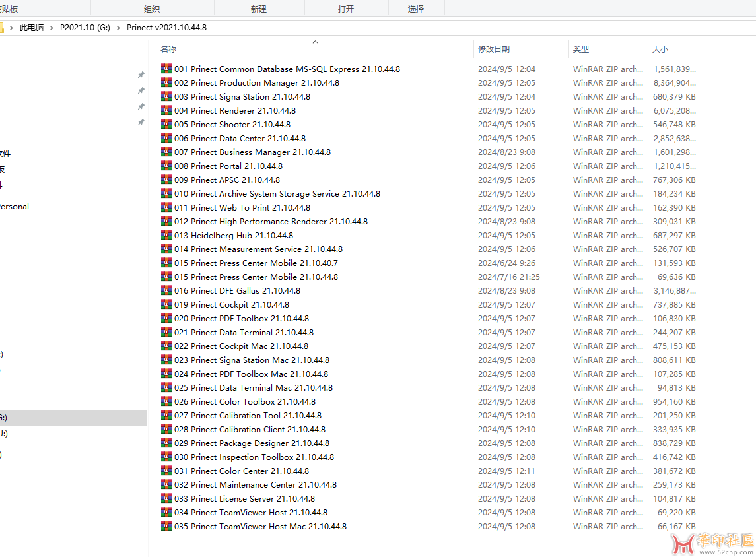756x557 pixels.
Task: Select the archive icon of 008 Prinect Portal
Action: pos(166,166)
